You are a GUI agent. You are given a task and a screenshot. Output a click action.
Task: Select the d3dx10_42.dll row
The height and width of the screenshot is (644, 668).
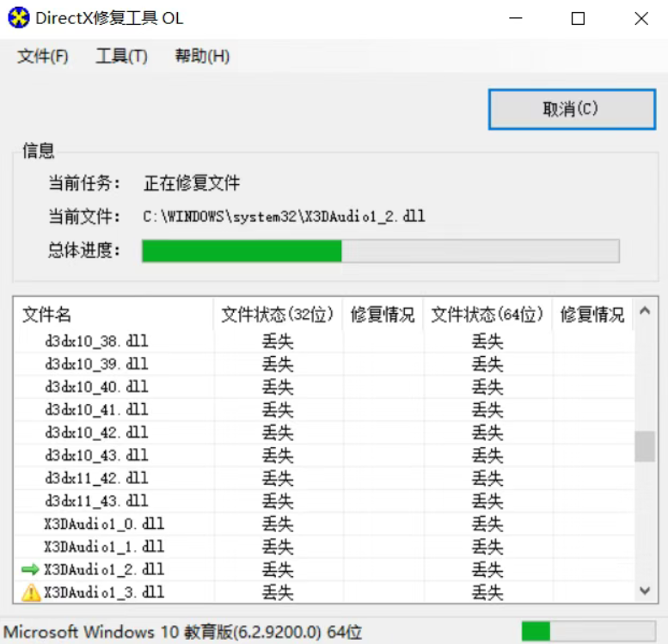(325, 432)
